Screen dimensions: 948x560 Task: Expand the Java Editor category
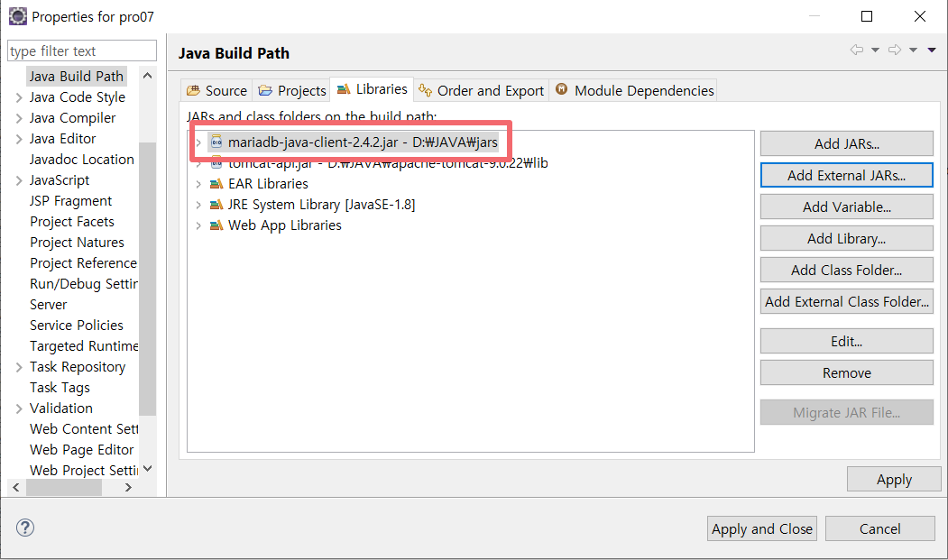tap(19, 139)
